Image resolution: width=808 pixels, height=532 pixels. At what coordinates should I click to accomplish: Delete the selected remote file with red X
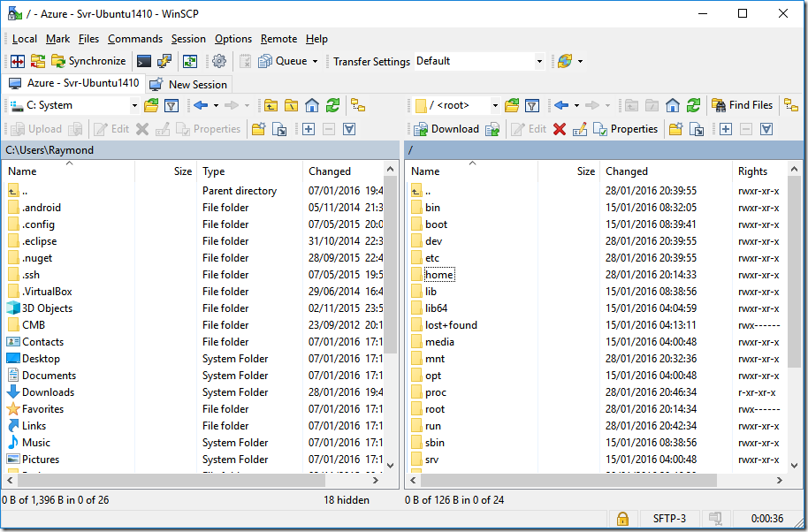[560, 129]
